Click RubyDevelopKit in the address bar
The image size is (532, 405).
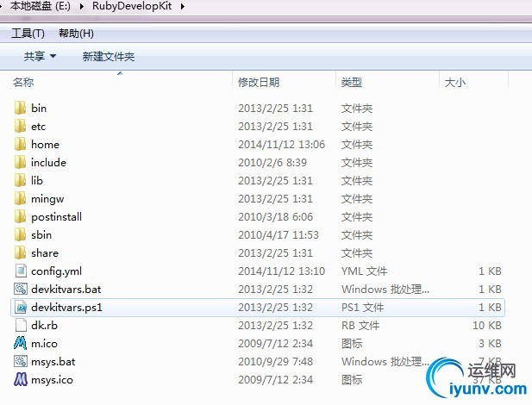(132, 6)
